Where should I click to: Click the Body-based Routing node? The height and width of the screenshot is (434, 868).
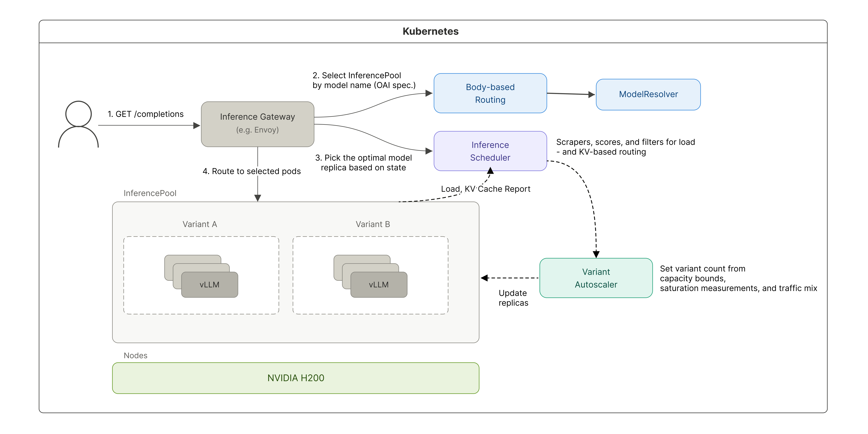pyautogui.click(x=490, y=93)
